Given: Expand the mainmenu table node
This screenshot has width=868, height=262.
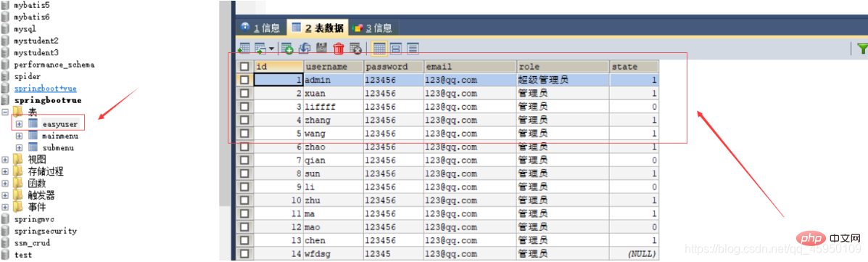Looking at the screenshot, I should [20, 136].
